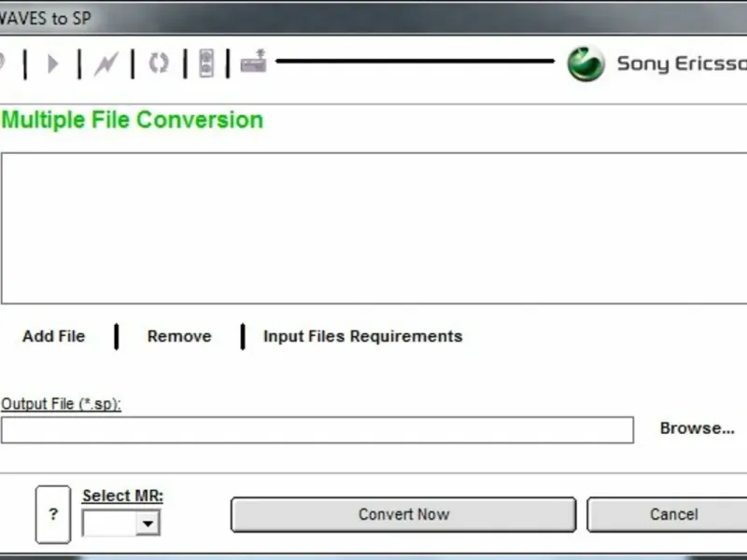Click the keyboard with antenna toolbar icon
Screen dimensions: 747x560
click(x=253, y=61)
